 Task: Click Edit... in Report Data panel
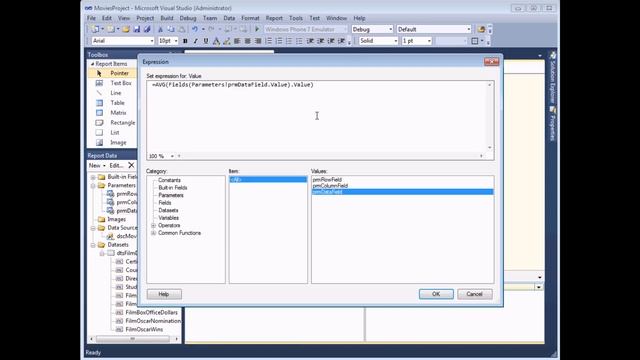[116, 165]
